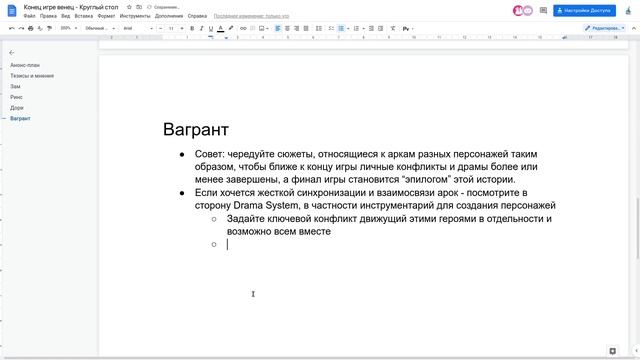Decrease the indent level
The image size is (640, 360).
coord(371,28)
